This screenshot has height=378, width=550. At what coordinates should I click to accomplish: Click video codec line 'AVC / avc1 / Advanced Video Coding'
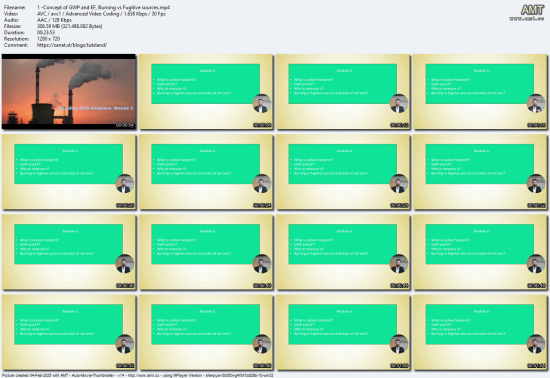click(101, 14)
